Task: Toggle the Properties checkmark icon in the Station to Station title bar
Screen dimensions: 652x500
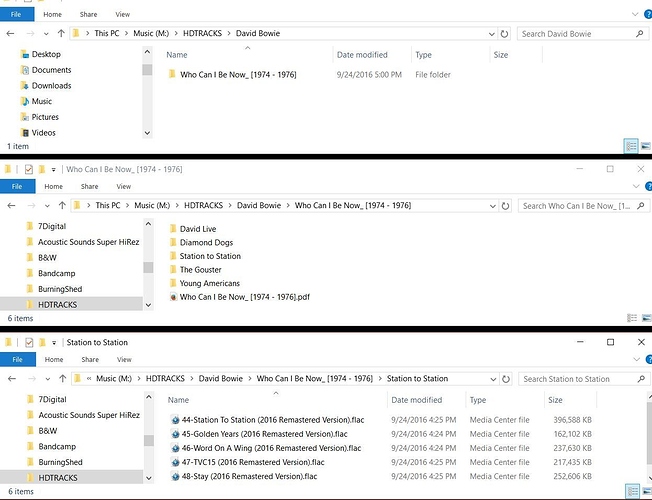Action: 29,342
